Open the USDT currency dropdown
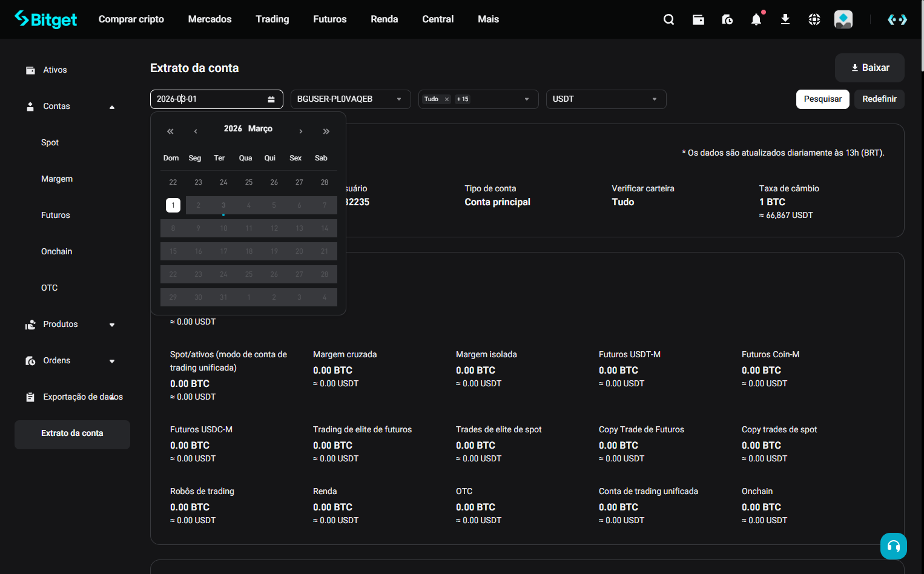Screen dimensions: 924x574 [606, 99]
